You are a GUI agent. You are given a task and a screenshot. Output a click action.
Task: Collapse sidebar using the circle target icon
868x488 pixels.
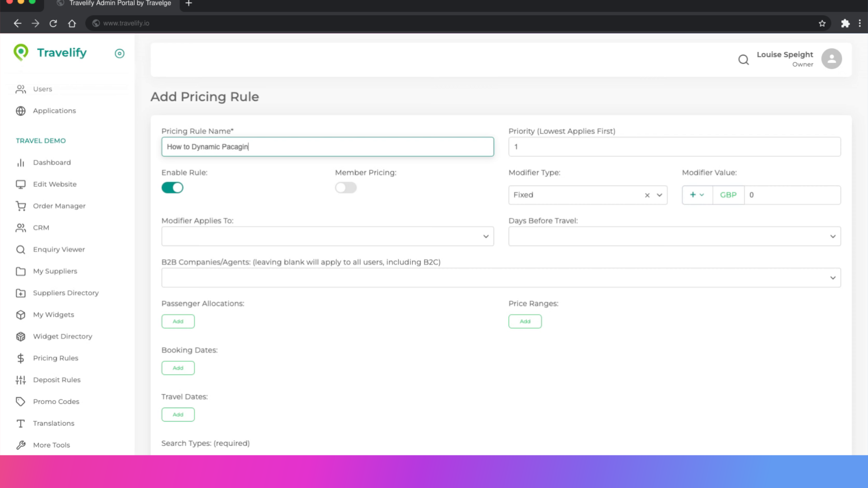point(119,53)
